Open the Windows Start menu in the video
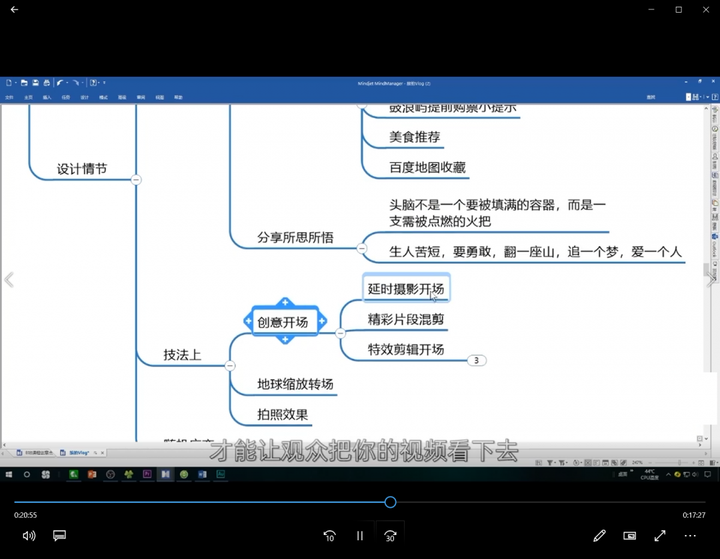The width and height of the screenshot is (720, 559). click(x=9, y=474)
